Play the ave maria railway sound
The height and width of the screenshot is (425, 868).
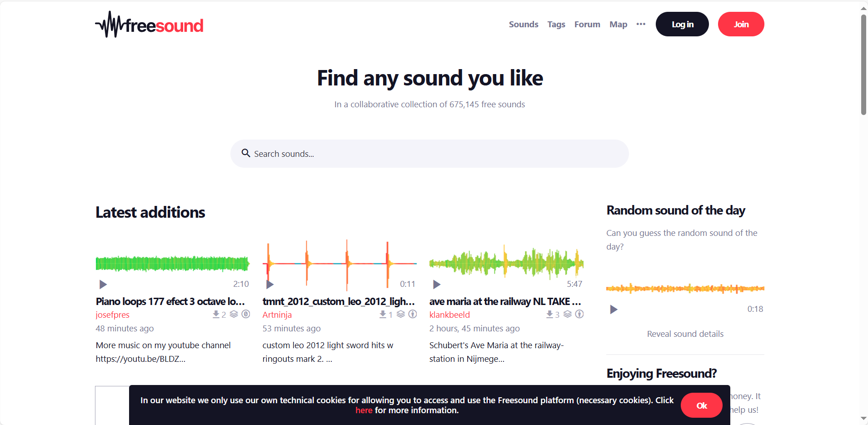pos(437,285)
